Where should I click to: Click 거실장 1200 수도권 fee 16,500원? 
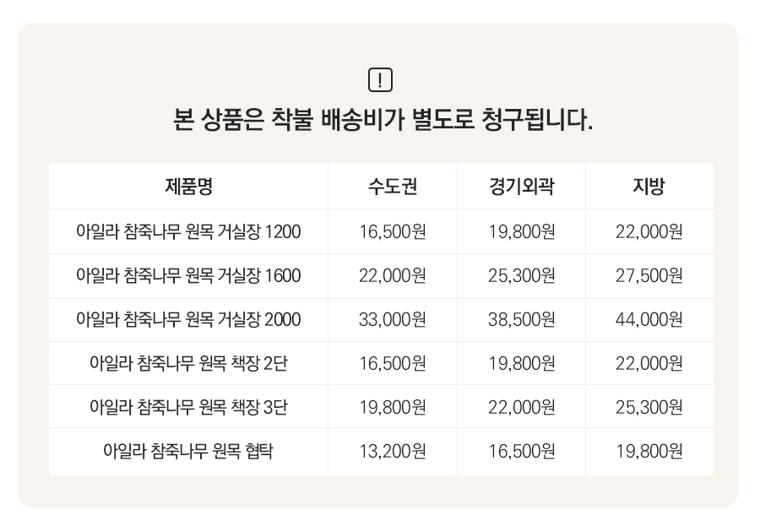(393, 232)
